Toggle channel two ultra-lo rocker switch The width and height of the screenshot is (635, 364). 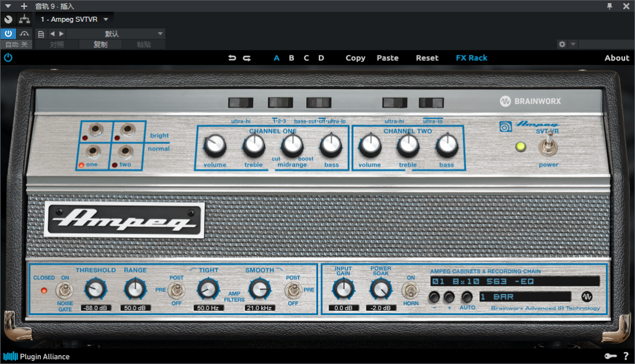[x=432, y=103]
